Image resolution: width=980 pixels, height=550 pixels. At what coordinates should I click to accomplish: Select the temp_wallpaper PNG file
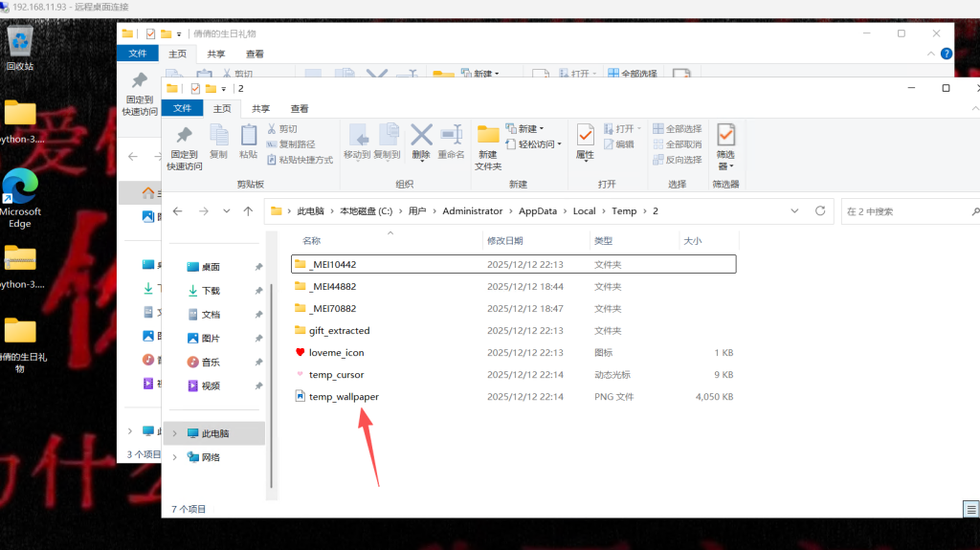(x=336, y=396)
